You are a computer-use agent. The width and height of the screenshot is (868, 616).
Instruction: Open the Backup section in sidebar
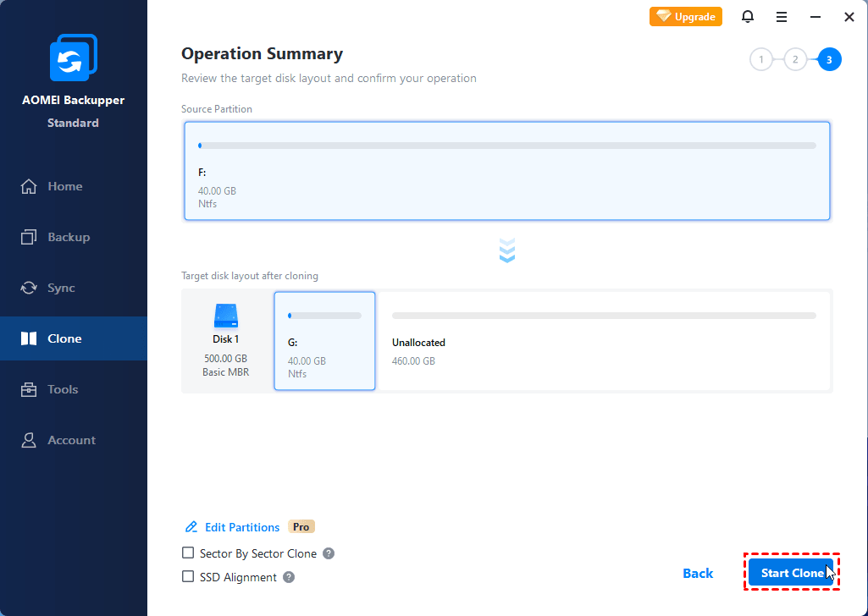(68, 237)
